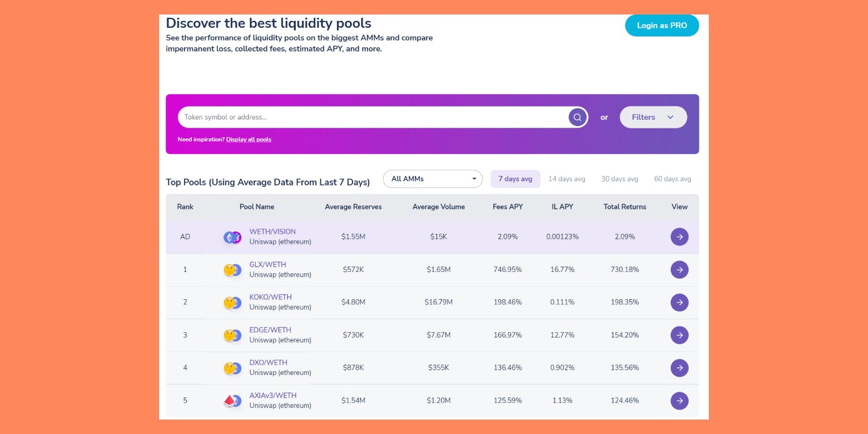The height and width of the screenshot is (434, 868).
Task: Expand the Filters dropdown
Action: (x=653, y=117)
